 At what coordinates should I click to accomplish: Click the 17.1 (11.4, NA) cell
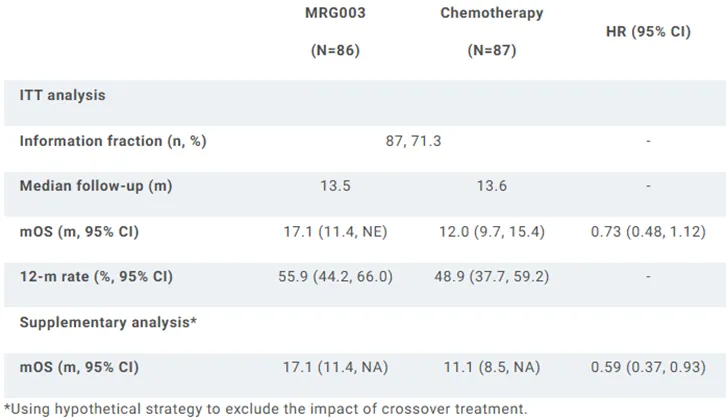tap(335, 367)
